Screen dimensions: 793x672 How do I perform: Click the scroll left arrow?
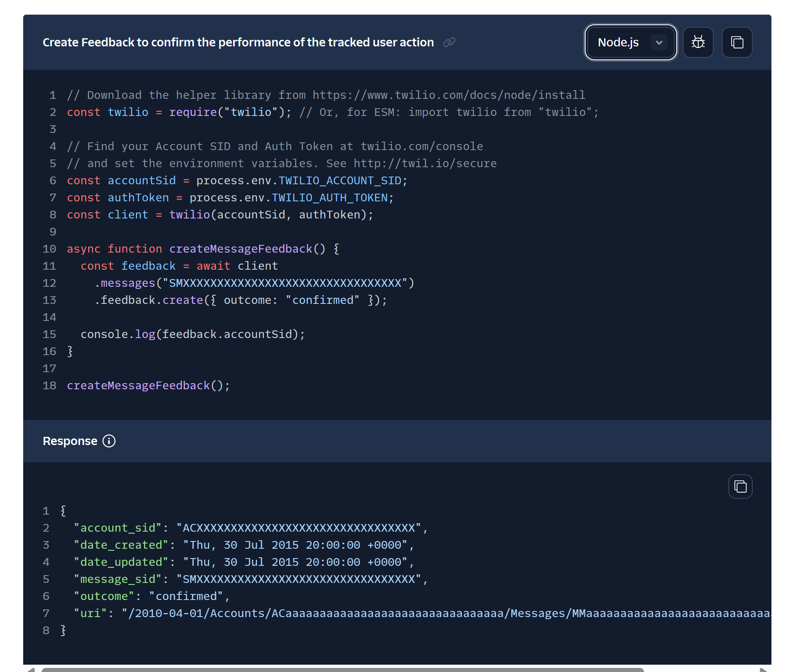coord(31,670)
